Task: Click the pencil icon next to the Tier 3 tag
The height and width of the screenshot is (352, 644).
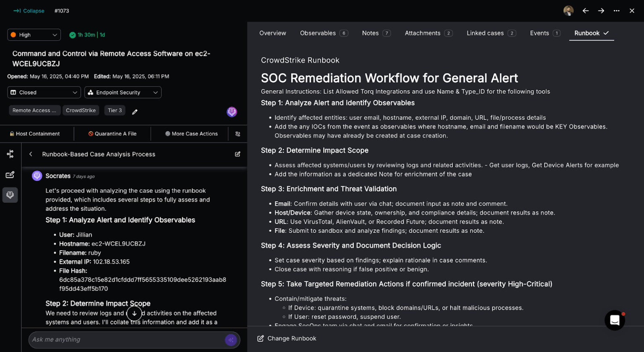Action: [x=134, y=110]
